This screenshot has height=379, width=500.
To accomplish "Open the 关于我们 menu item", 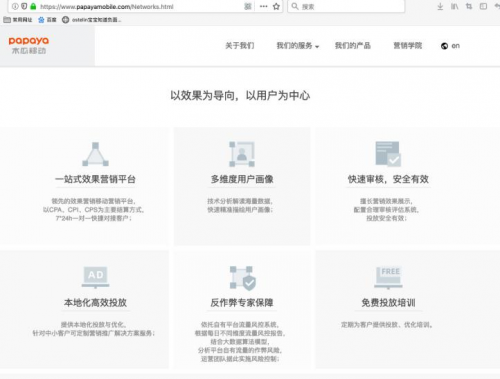I will pos(240,46).
